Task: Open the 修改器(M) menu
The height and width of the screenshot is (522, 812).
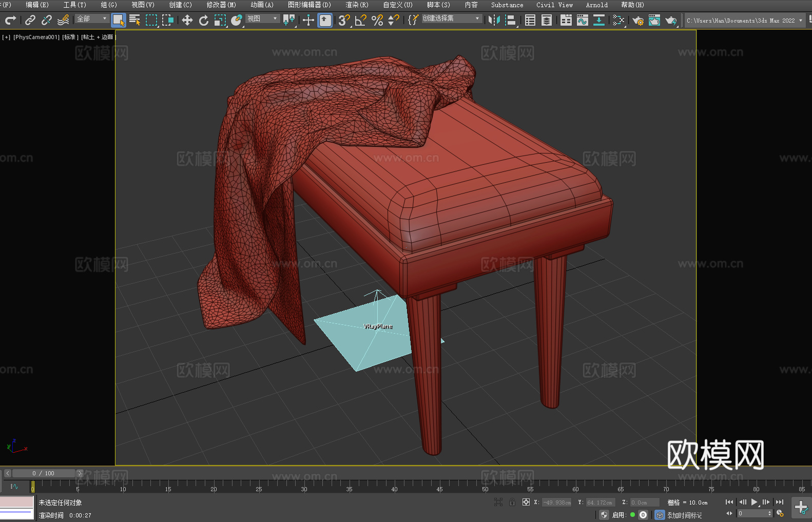Action: [x=221, y=5]
